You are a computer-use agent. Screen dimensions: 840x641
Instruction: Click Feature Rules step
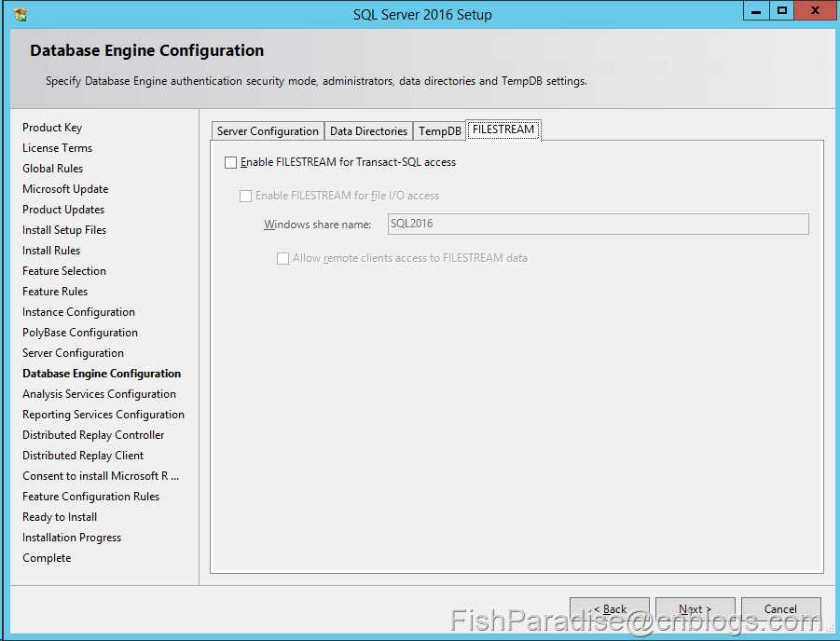point(55,292)
